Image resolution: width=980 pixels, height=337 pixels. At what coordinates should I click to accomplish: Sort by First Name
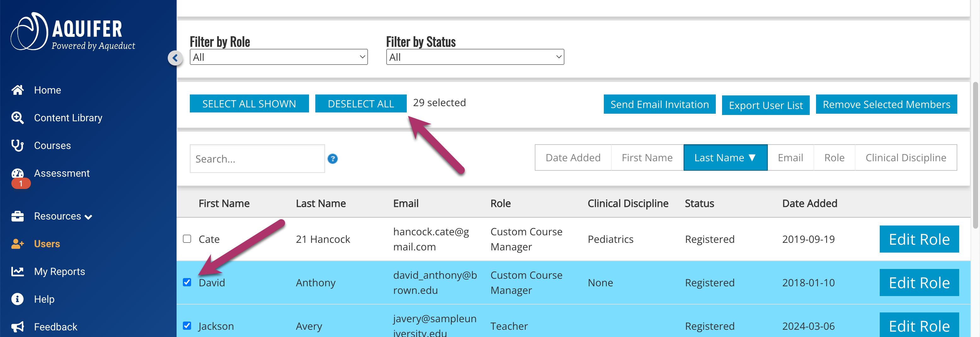(647, 158)
